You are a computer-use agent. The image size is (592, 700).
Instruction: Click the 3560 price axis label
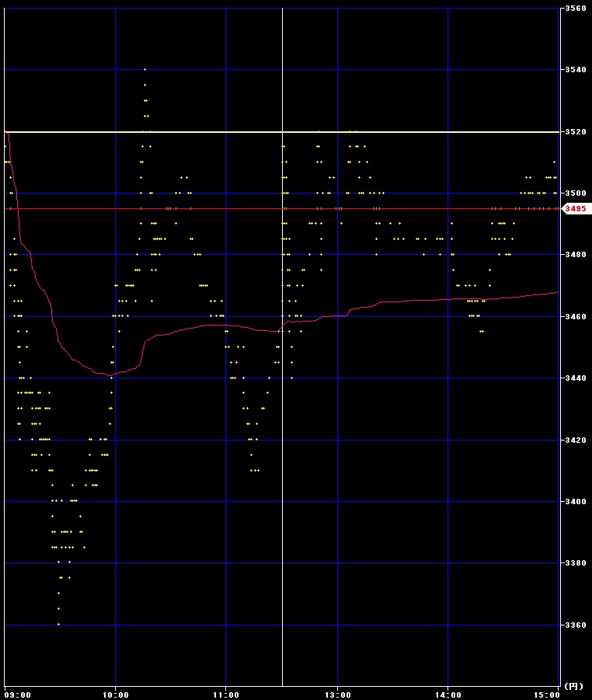(x=576, y=8)
